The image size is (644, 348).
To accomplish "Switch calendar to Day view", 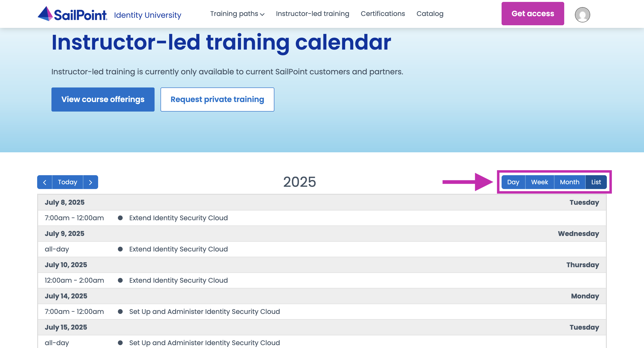I will coord(513,182).
